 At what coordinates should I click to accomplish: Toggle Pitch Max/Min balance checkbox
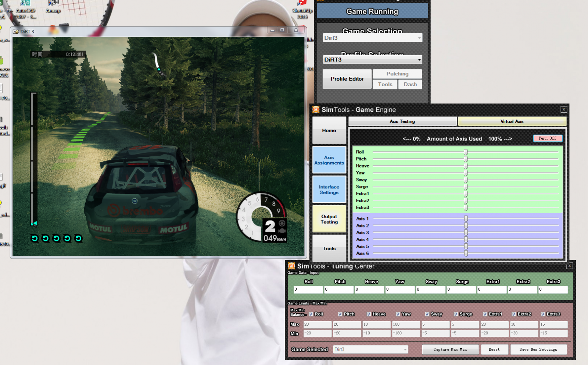pyautogui.click(x=340, y=314)
